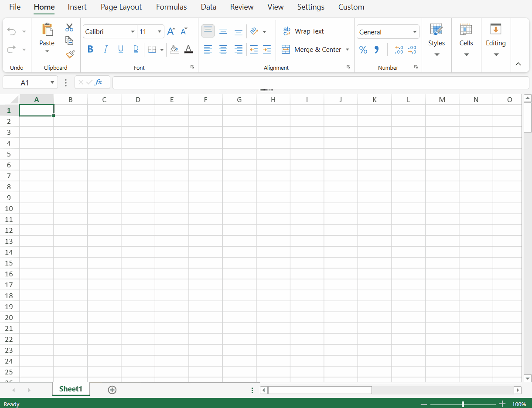Click the zoom slider handle
This screenshot has width=532, height=408.
point(463,405)
